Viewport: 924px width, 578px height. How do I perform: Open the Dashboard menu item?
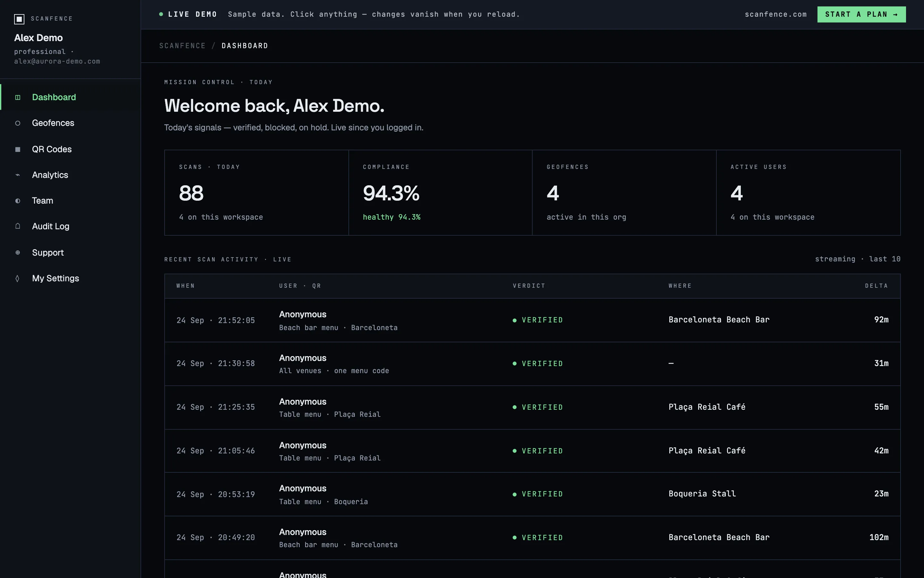pyautogui.click(x=71, y=97)
